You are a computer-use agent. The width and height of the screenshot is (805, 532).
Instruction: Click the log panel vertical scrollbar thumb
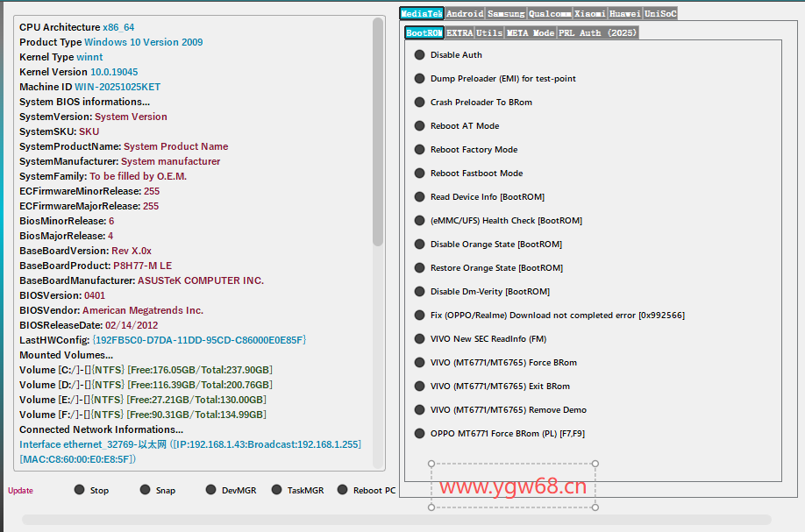[378, 132]
